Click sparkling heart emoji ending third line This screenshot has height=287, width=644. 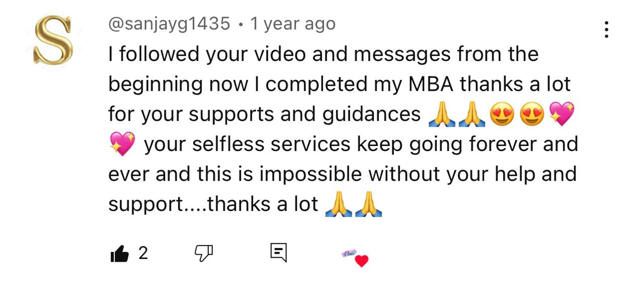561,114
